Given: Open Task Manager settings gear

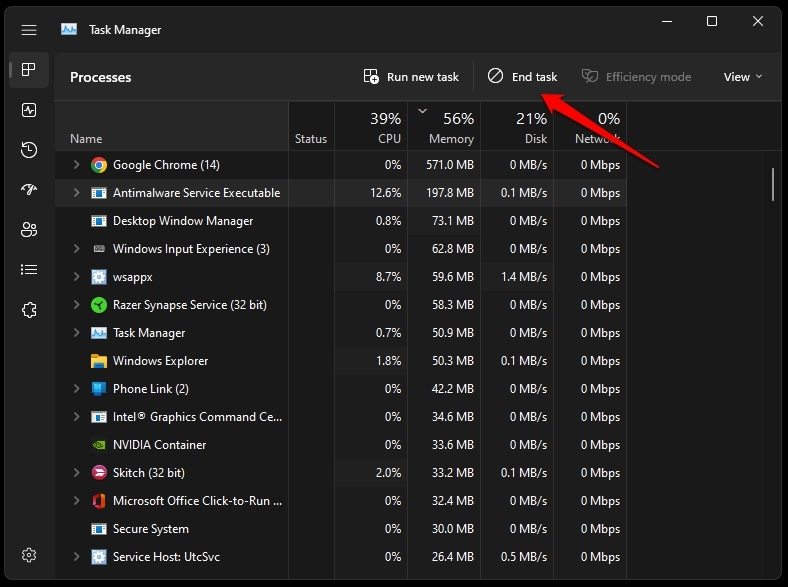Looking at the screenshot, I should click(29, 555).
